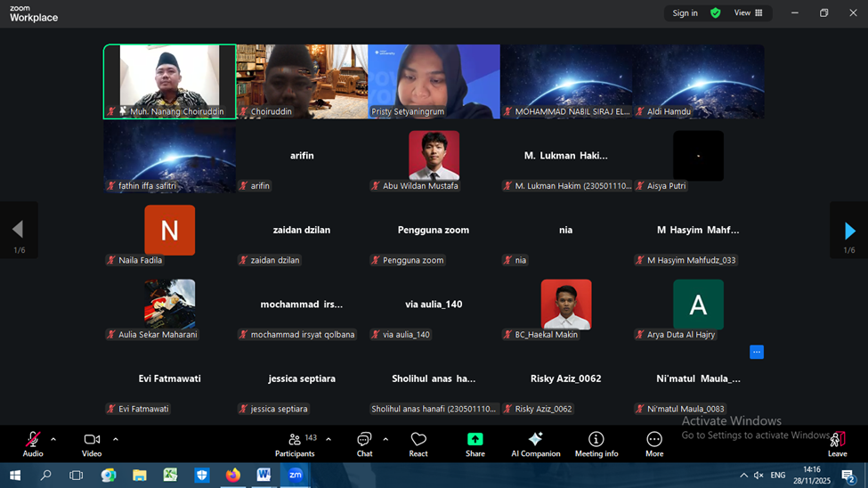
Task: Select Pristy Setyaningrum's video tile
Action: 434,81
